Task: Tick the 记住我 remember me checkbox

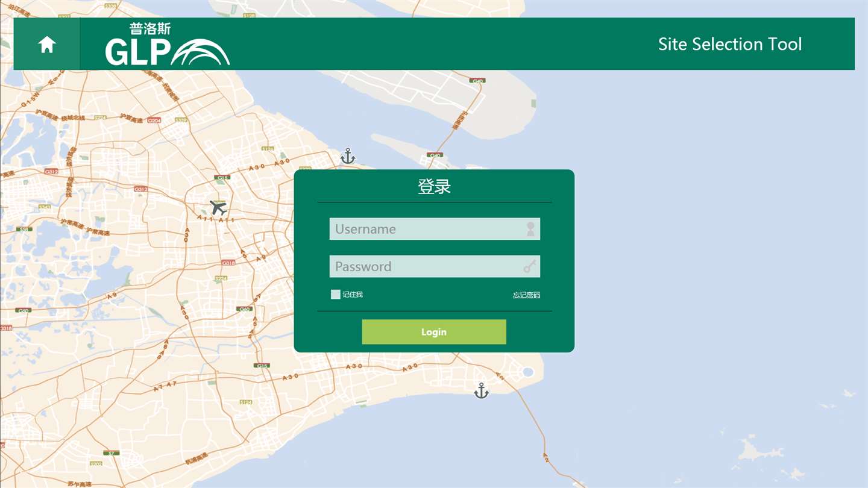Action: point(336,295)
